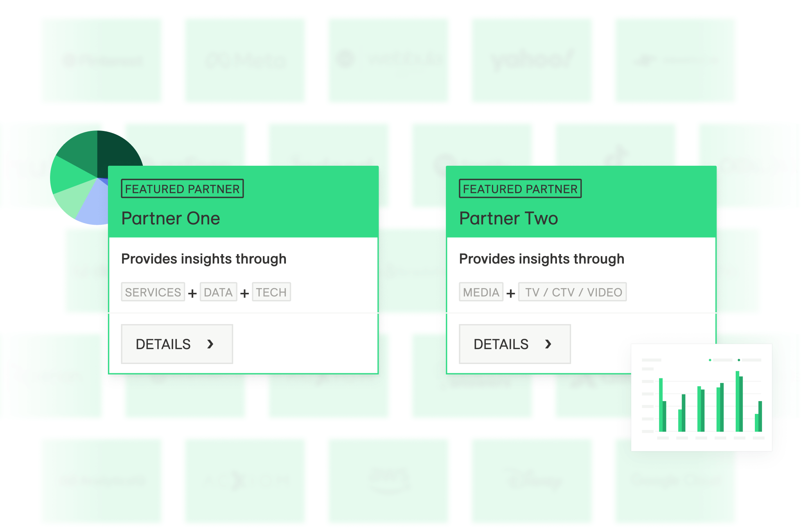Click Featured Partner badge on Partner Two
Image resolution: width=801 pixels, height=532 pixels.
(x=520, y=189)
